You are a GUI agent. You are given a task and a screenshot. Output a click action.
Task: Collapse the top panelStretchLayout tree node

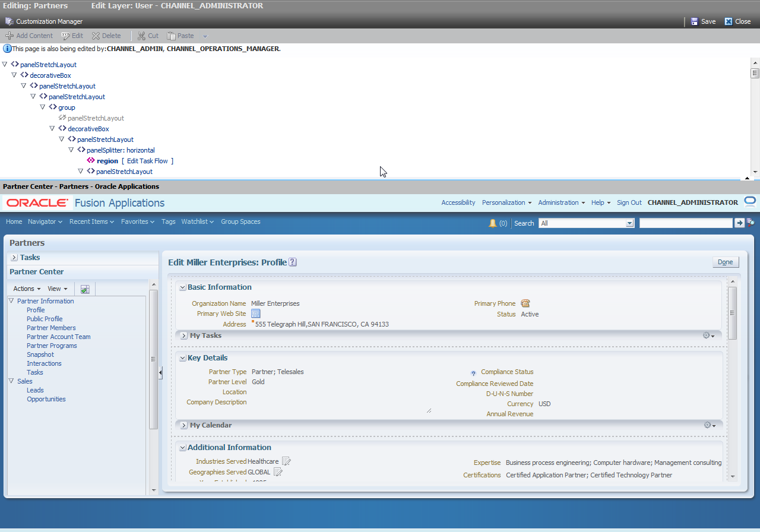[x=5, y=65]
